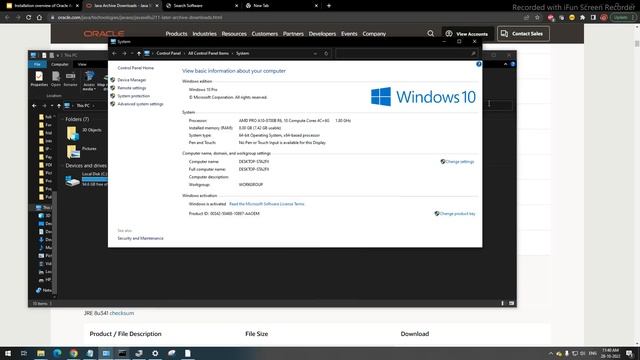640x360 pixels.
Task: Open System protection link
Action: 133,96
